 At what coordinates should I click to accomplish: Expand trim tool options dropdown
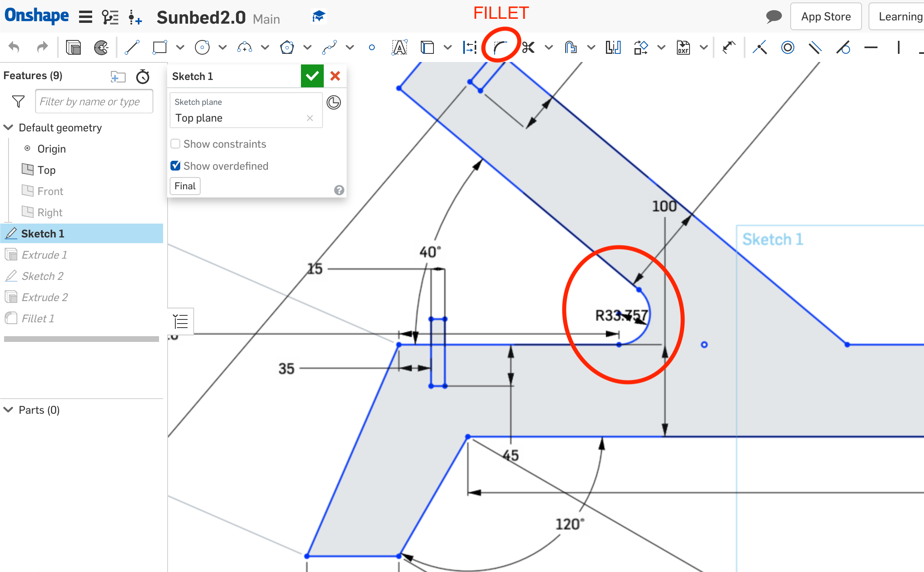coord(549,47)
